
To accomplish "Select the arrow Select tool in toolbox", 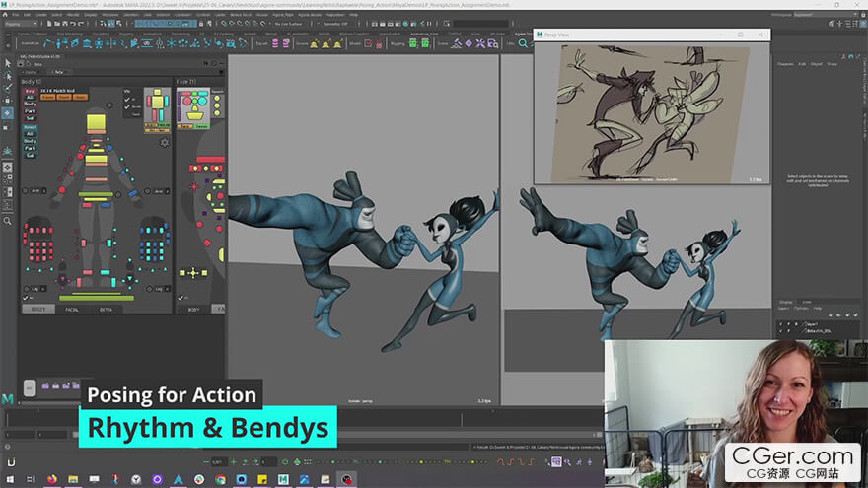I will click(x=7, y=63).
